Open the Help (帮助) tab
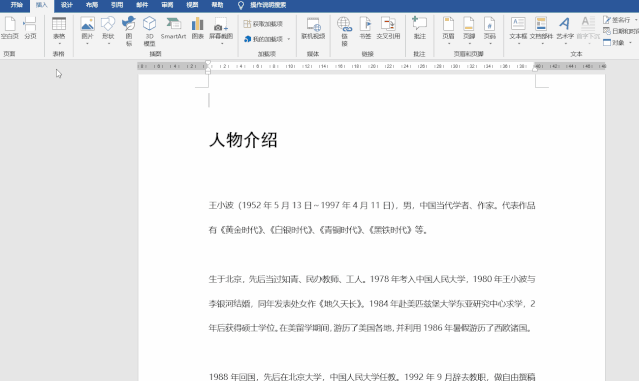This screenshot has width=639, height=381. [218, 5]
